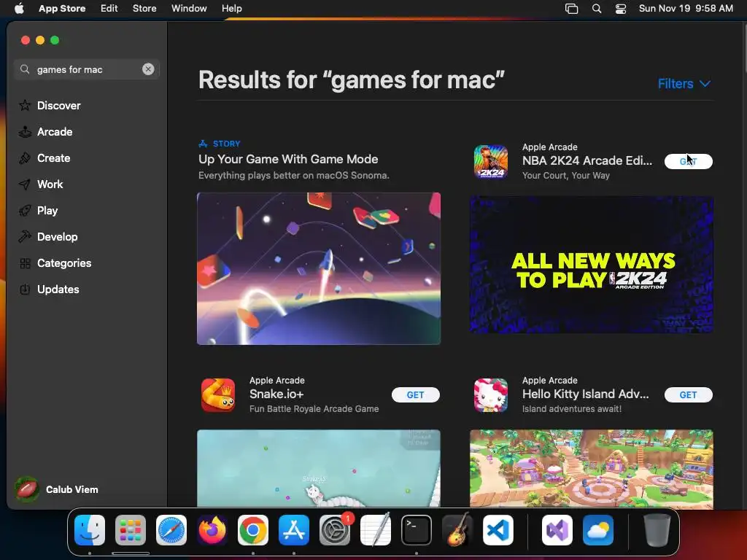Click 'Everything plays better on macOS Sonoma.' subtitle
Viewport: 747px width, 560px height.
294,175
